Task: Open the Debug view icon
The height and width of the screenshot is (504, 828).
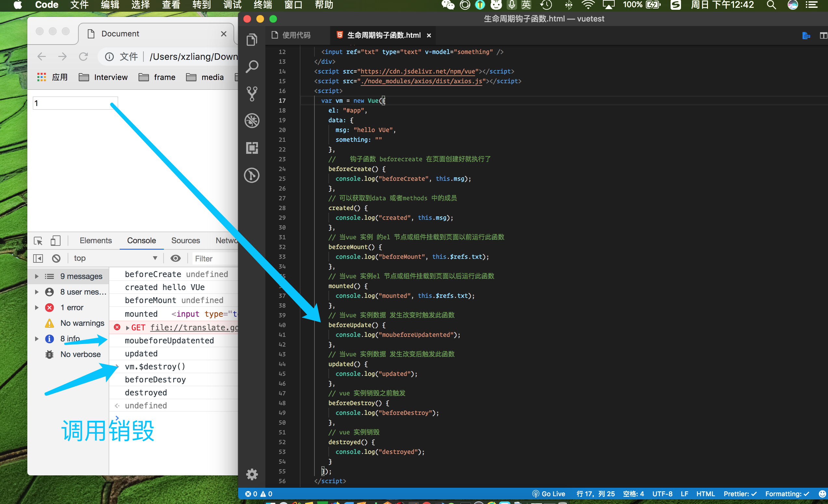Action: 252,121
